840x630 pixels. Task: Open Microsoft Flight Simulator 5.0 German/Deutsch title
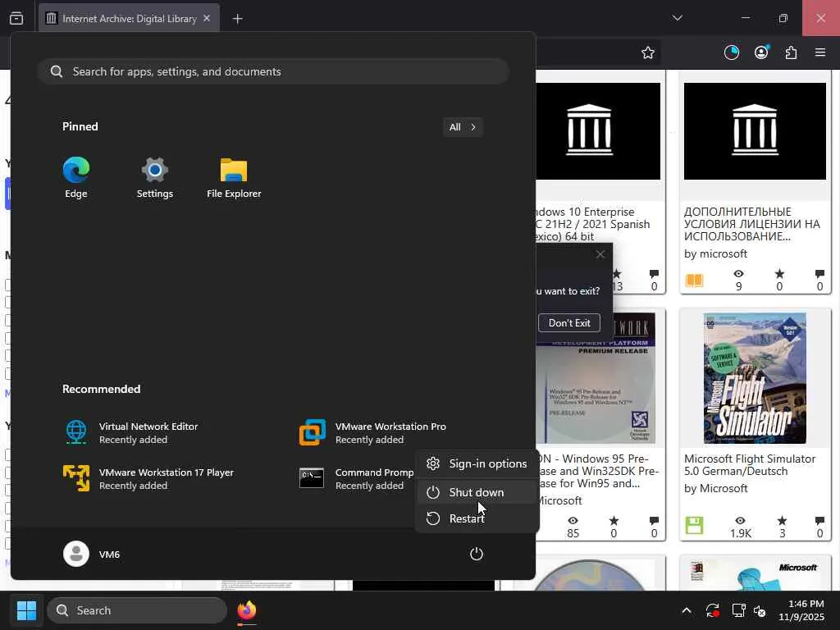[750, 465]
